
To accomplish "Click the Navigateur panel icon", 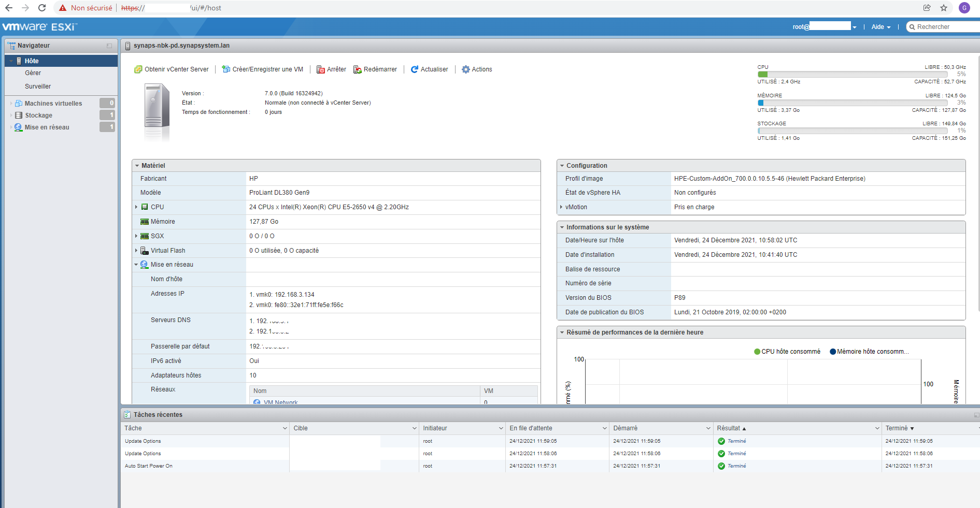I will (x=11, y=46).
